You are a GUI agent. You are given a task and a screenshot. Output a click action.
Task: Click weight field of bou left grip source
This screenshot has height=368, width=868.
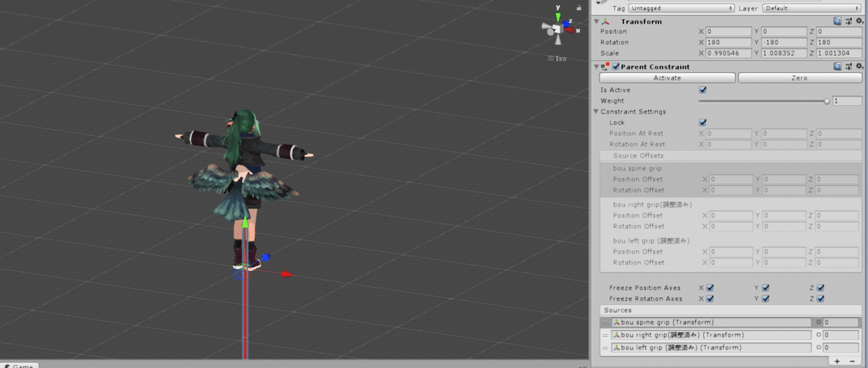(x=841, y=348)
